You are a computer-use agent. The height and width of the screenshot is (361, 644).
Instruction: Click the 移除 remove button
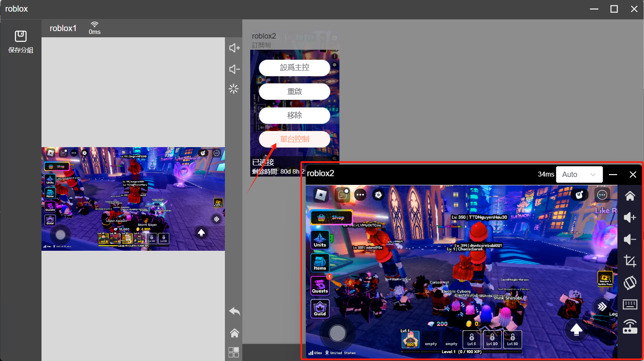tap(295, 115)
